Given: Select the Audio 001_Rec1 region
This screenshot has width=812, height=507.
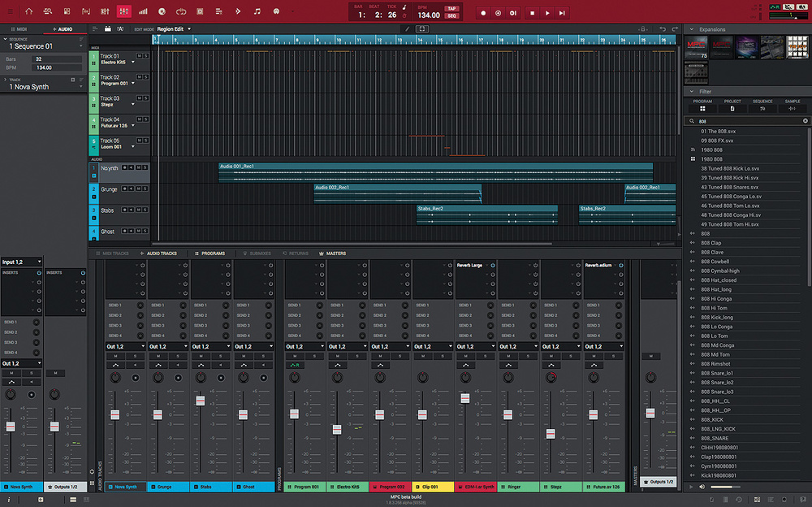Looking at the screenshot, I should 435,172.
